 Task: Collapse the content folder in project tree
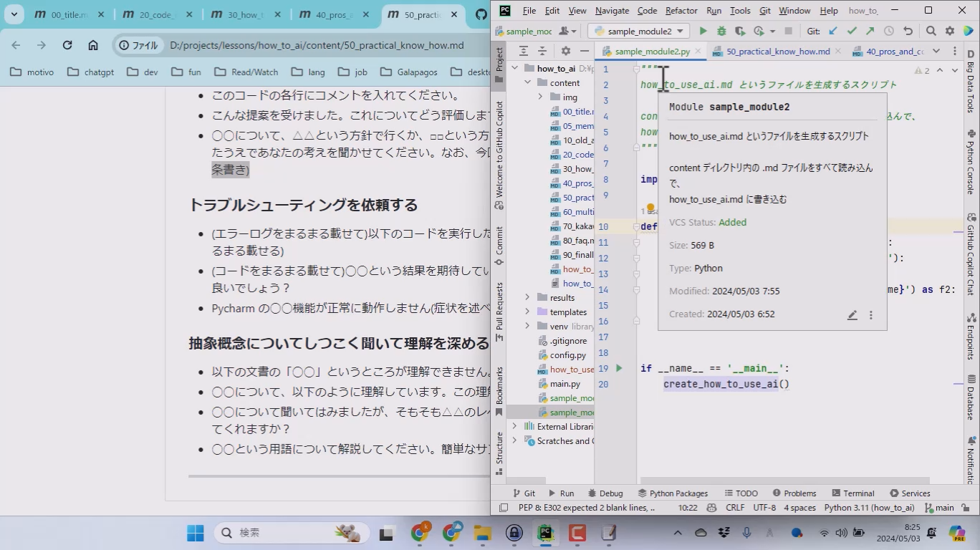[528, 82]
